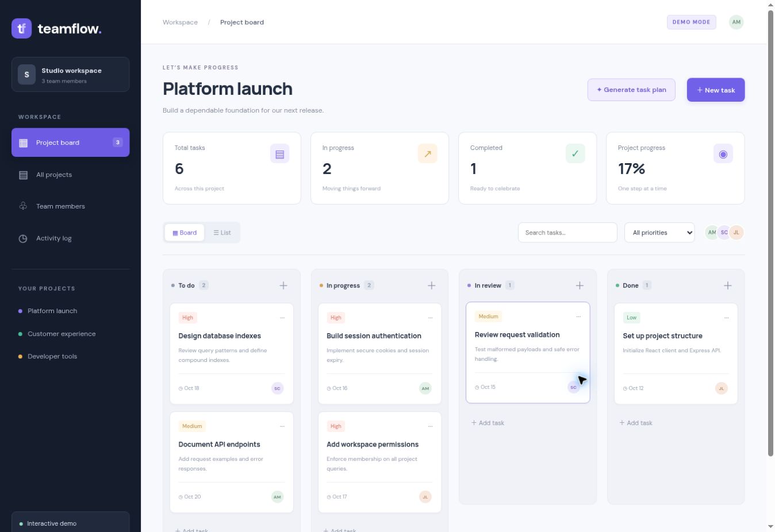Screen dimensions: 775x532
Task: Create a New task
Action: [716, 90]
